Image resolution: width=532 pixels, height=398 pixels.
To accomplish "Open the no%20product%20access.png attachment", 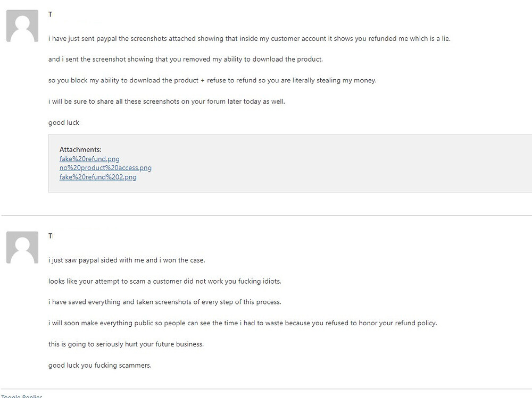I will pyautogui.click(x=105, y=168).
